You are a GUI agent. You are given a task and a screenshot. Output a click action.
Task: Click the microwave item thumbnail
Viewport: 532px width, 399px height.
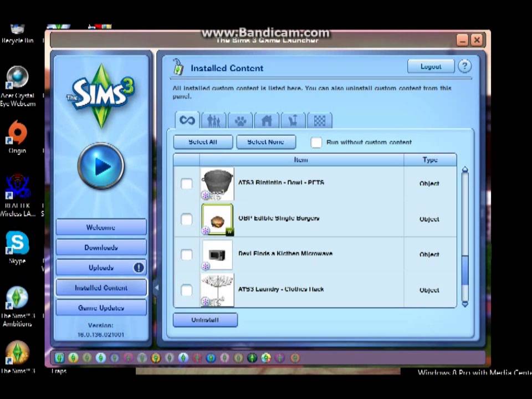(x=217, y=254)
